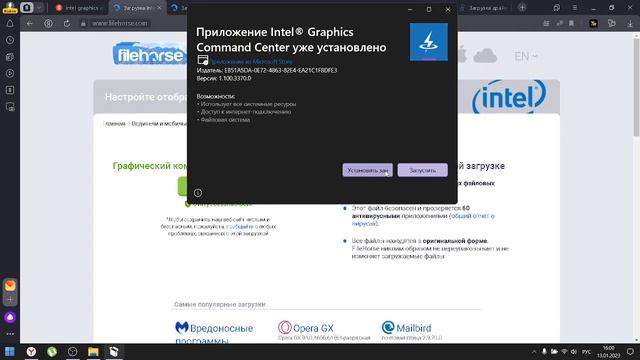The width and height of the screenshot is (640, 360).
Task: Click the FileHorse logo on the webpage
Action: tap(149, 53)
